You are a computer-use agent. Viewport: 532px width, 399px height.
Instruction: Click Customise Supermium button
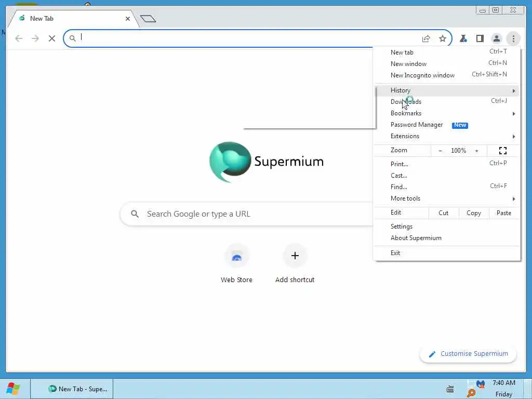(x=468, y=354)
